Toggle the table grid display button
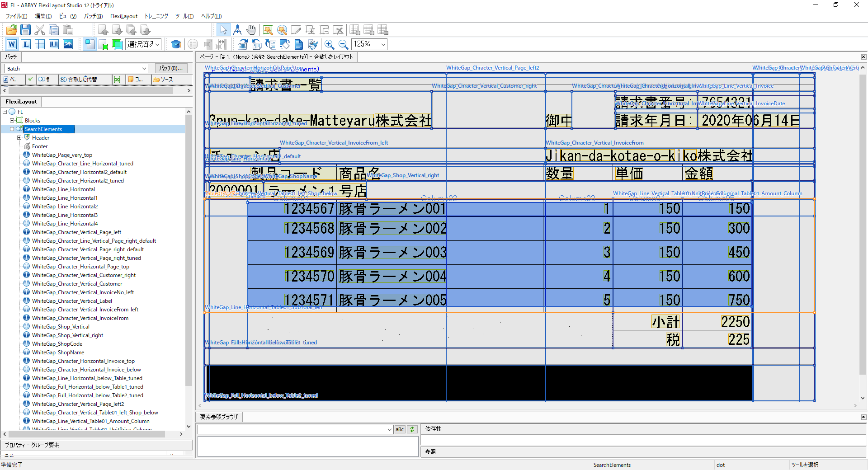This screenshot has height=470, width=868. (40, 44)
